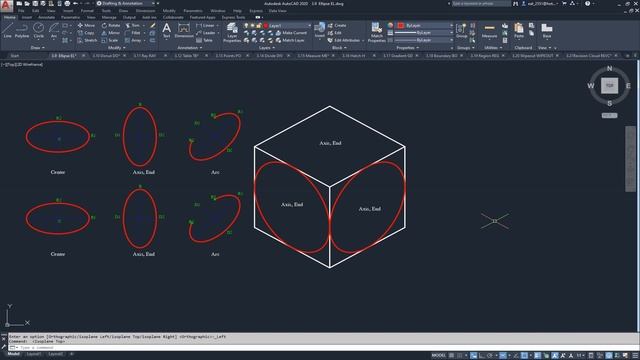
Task: Switch to the Layout1 tab
Action: coord(33,354)
